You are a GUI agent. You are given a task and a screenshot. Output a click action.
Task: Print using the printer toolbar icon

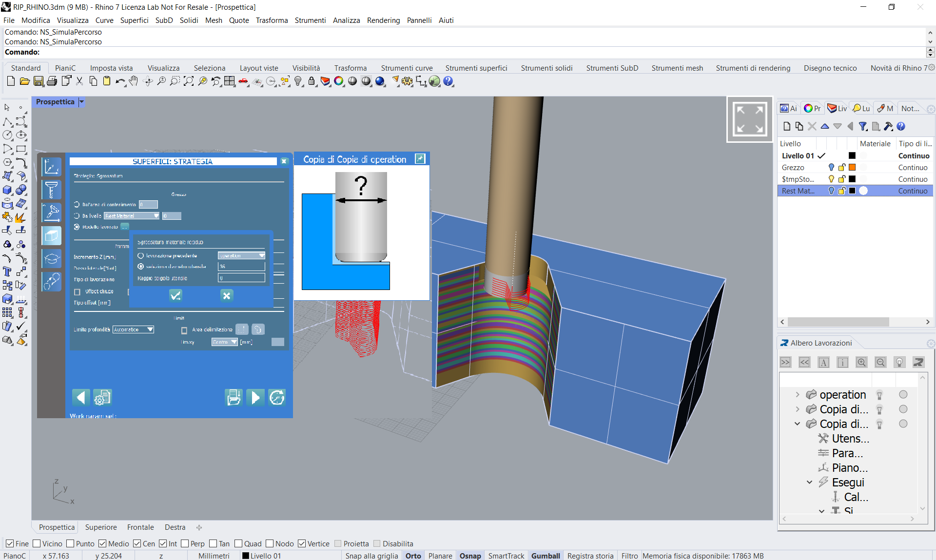[x=52, y=81]
